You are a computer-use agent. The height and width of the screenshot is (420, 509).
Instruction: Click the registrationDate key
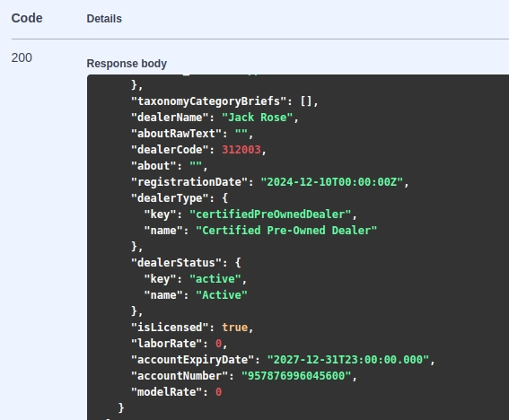coord(189,182)
